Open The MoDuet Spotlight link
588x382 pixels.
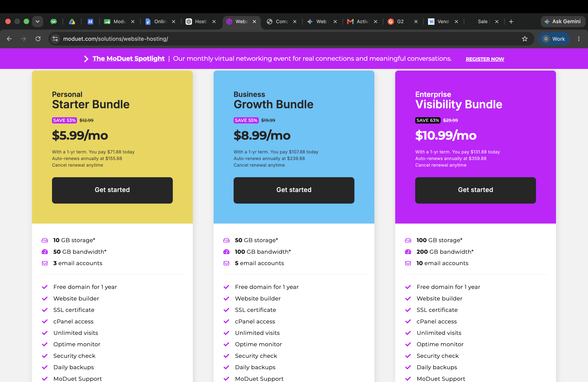point(128,59)
